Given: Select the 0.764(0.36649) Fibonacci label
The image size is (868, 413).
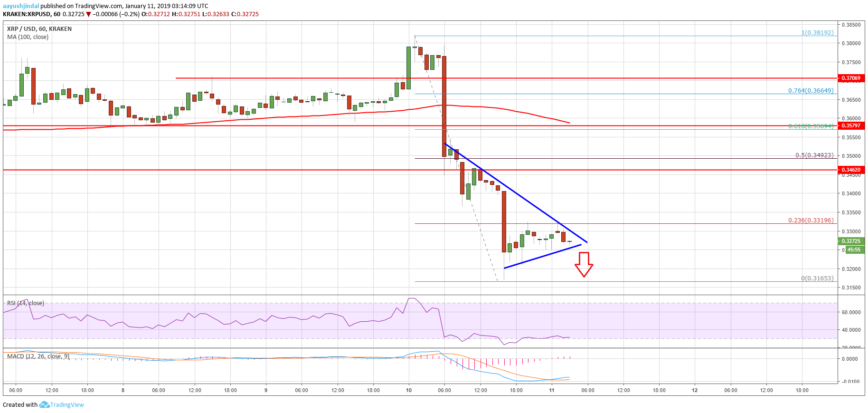Looking at the screenshot, I should point(811,90).
